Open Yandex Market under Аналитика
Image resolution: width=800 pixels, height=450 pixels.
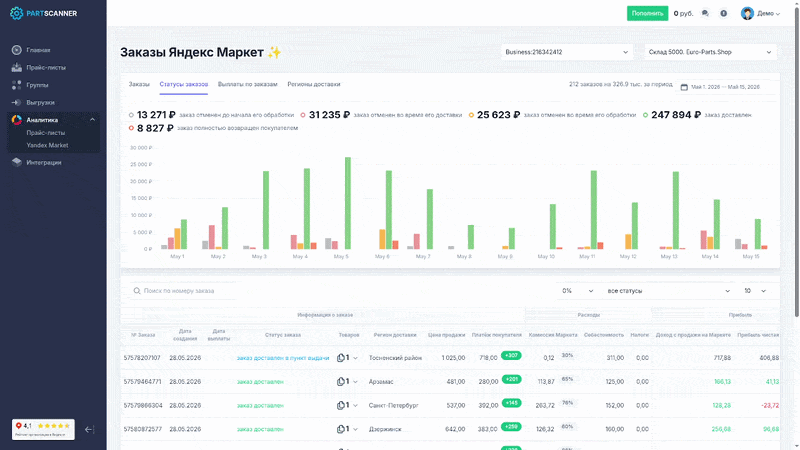47,145
